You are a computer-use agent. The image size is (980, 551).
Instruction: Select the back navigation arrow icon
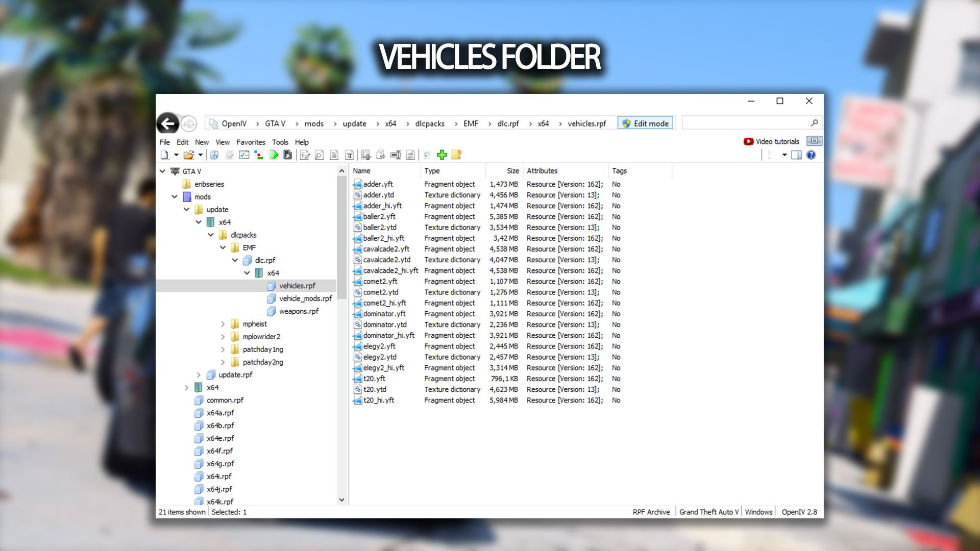tap(167, 123)
